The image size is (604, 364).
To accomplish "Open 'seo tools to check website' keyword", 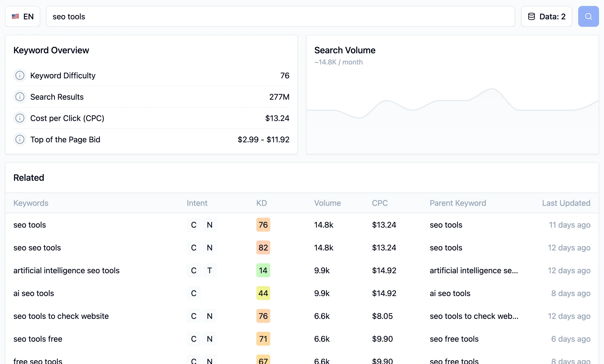I will tap(61, 316).
